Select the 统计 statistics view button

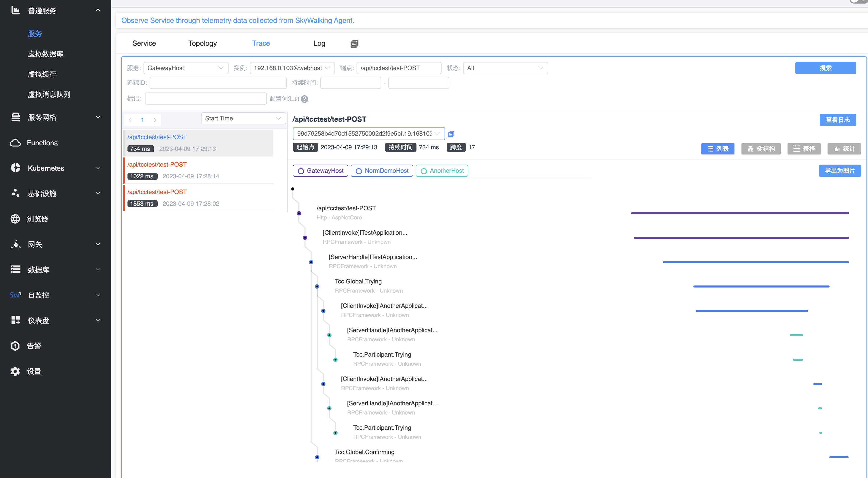click(x=844, y=149)
